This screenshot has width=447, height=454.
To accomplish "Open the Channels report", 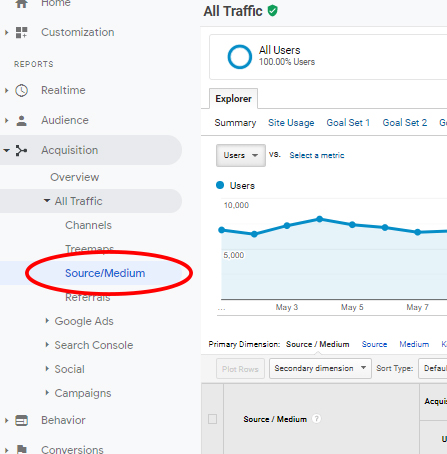I will (88, 225).
